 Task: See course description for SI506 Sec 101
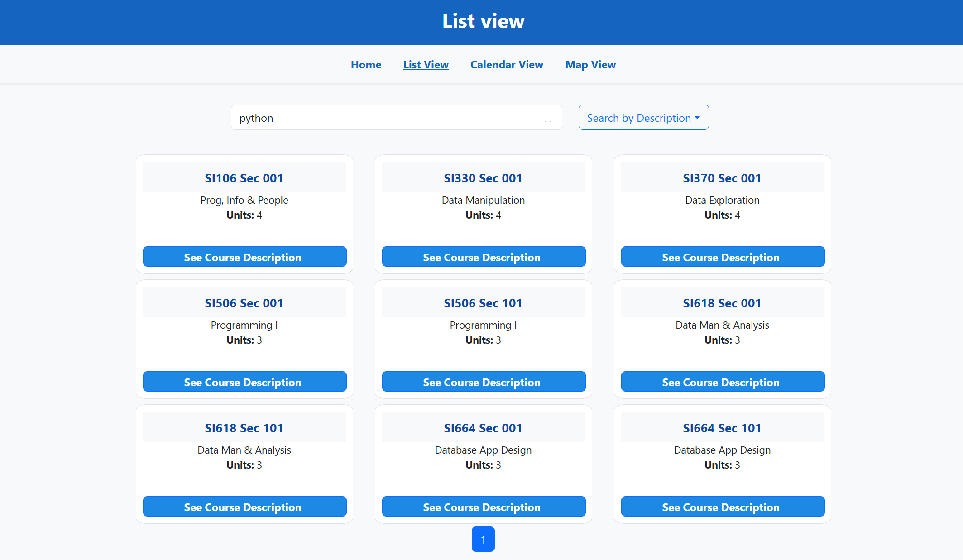point(484,382)
